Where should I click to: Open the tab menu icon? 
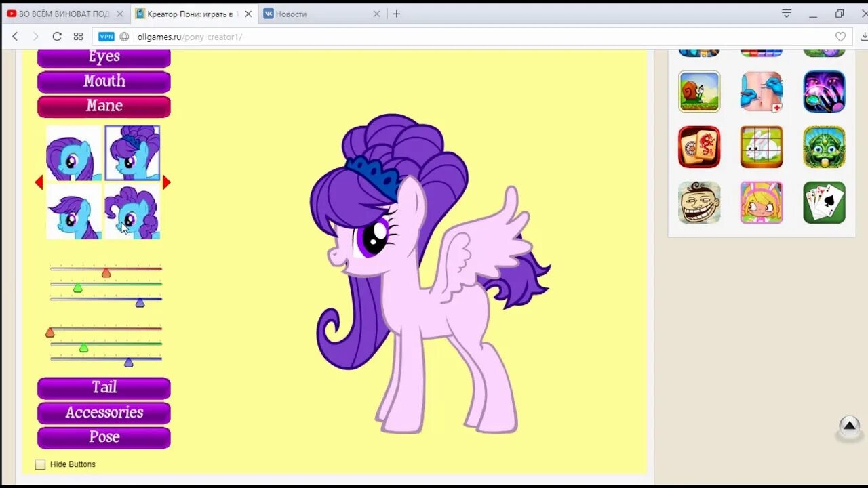pos(787,14)
